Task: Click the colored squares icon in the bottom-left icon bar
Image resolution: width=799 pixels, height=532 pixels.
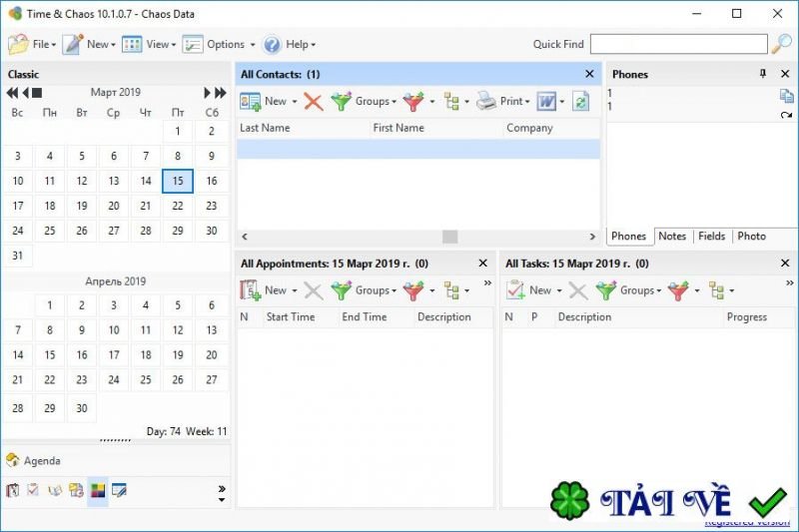Action: [97, 490]
